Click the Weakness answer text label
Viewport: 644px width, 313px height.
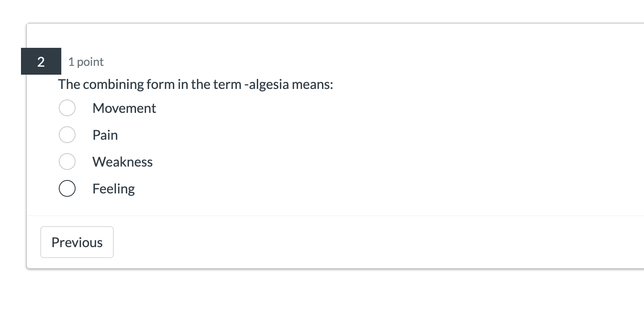pos(122,162)
